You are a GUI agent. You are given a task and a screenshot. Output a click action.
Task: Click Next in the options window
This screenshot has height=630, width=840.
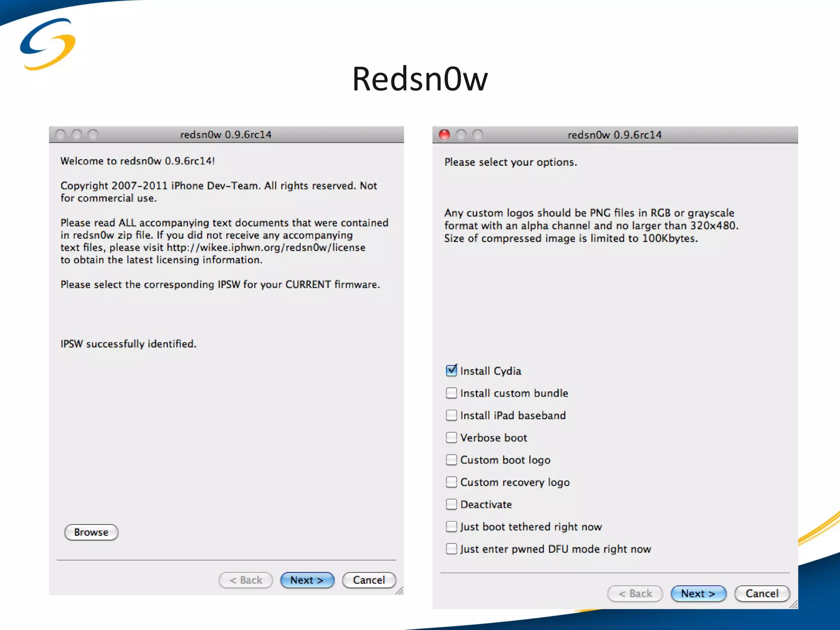tap(698, 593)
